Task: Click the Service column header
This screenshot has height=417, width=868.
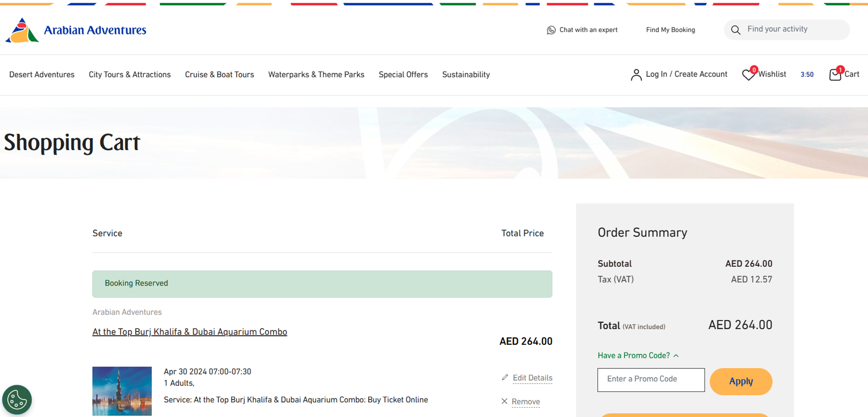Action: pos(107,233)
